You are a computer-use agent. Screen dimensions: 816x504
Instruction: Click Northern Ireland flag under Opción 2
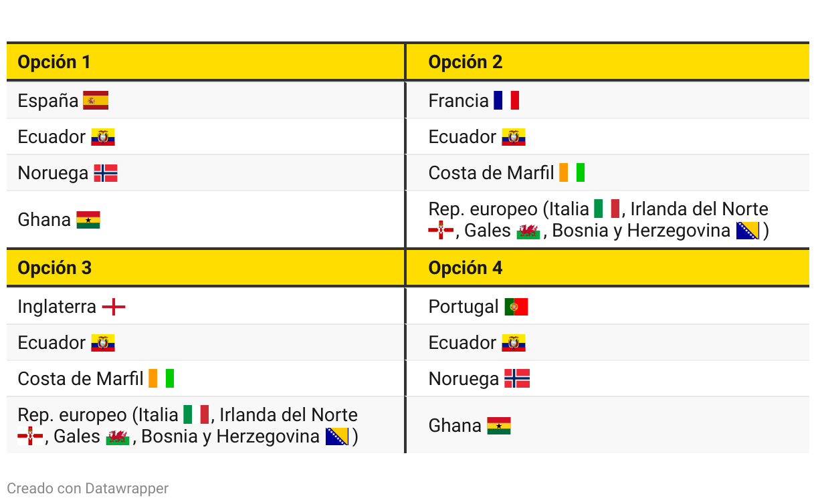coord(441,231)
